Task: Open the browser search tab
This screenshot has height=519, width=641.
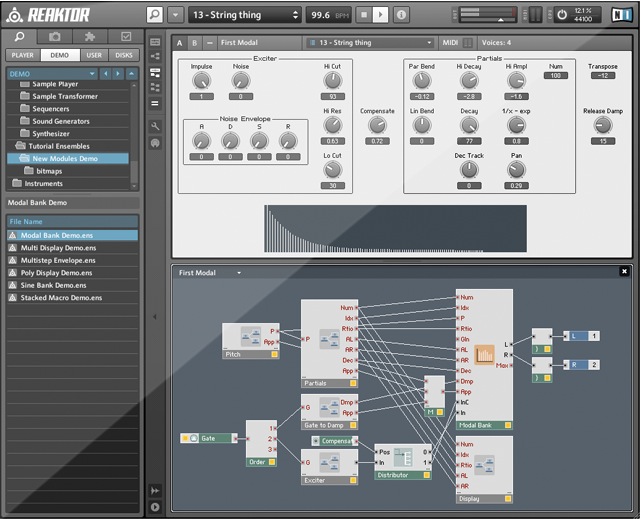Action: 19,37
